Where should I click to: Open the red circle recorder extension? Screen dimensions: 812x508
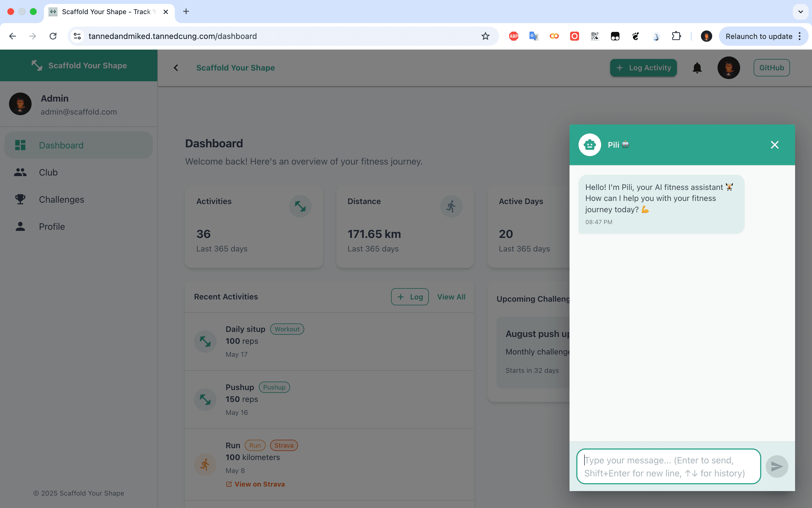[x=574, y=36]
